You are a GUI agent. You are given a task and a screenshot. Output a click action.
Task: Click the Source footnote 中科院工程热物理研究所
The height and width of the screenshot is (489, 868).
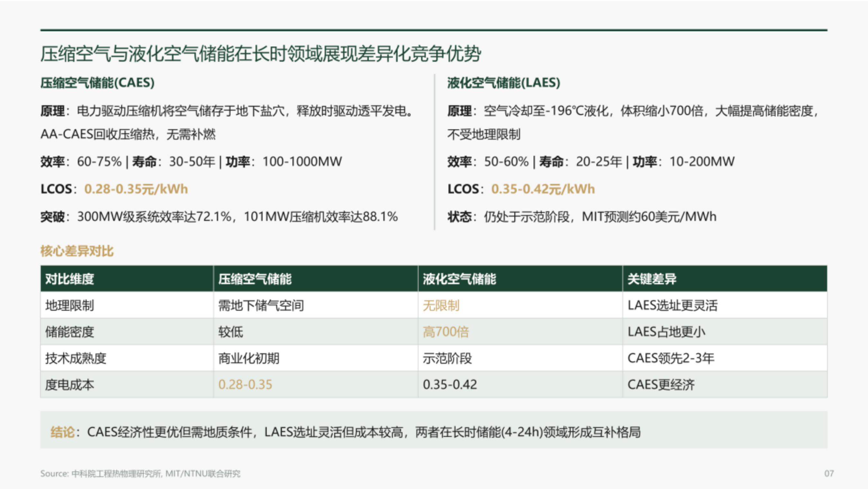pyautogui.click(x=140, y=474)
